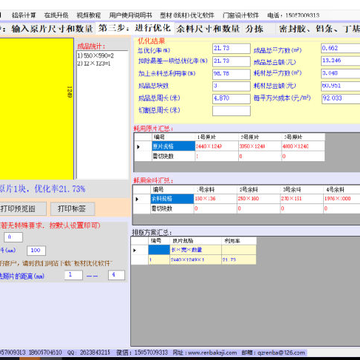360x360 pixels.
Task: Switch to the 余料尺寸和数量 tab
Action: point(208,28)
